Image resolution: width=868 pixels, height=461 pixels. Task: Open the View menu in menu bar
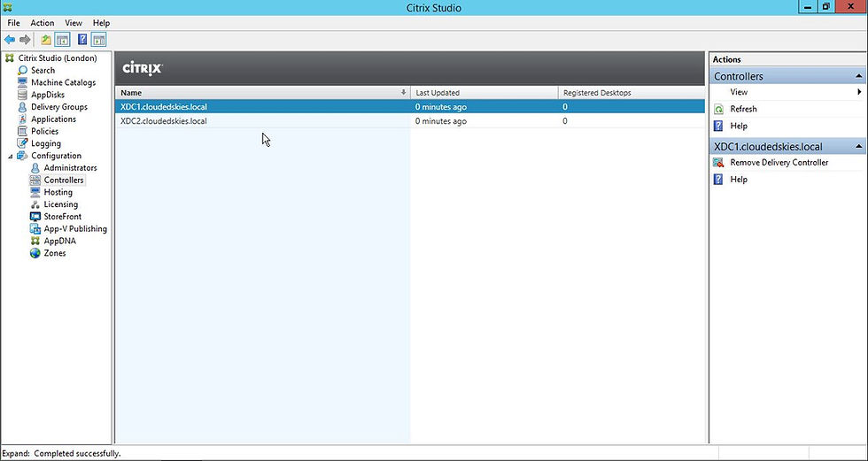pos(74,23)
